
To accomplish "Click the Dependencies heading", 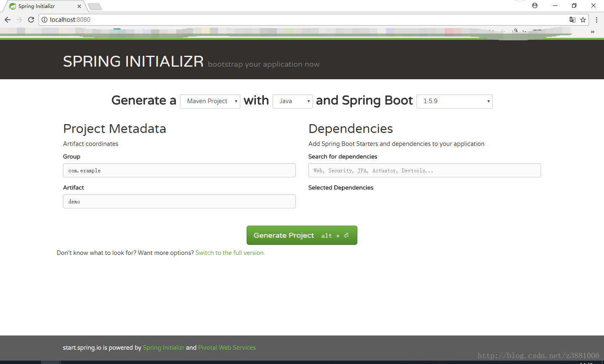I will [x=351, y=129].
